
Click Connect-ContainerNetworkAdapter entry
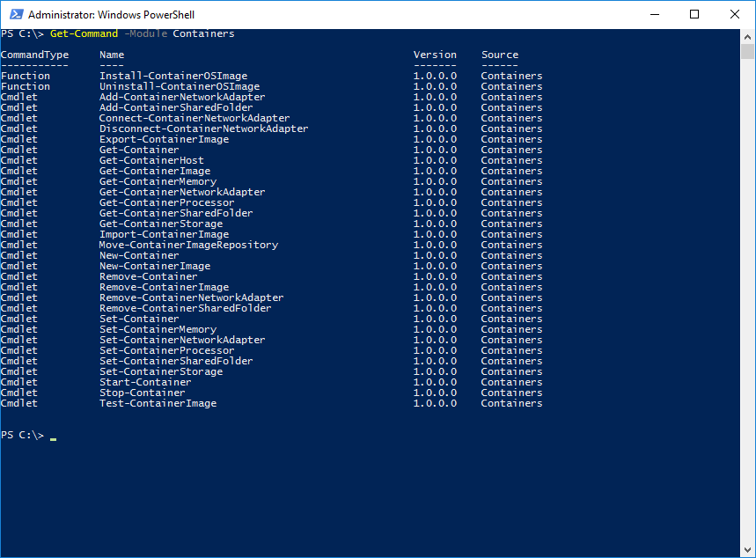click(x=195, y=118)
